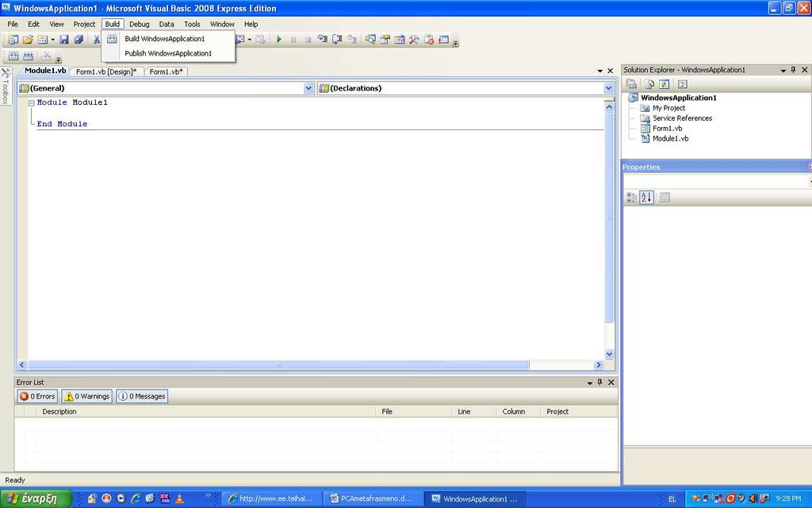Toggle the 0 Errors filter button
Screen dimensions: 812x508
pos(37,396)
